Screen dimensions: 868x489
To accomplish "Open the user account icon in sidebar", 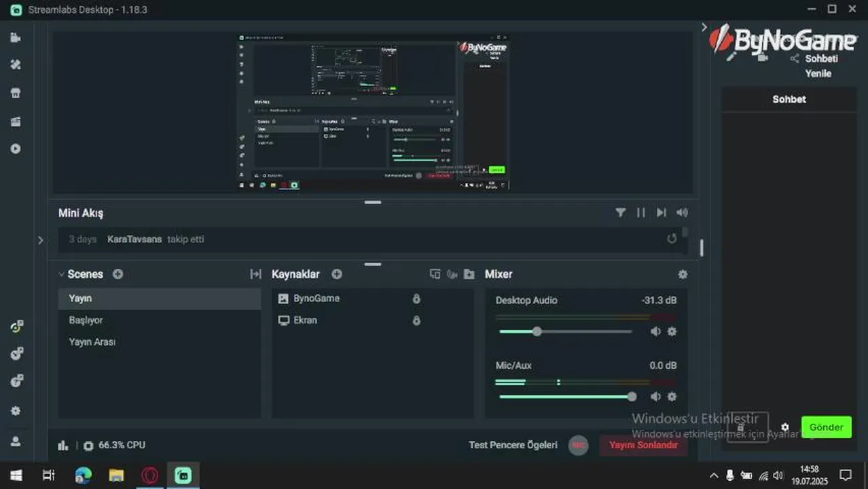I will point(16,441).
